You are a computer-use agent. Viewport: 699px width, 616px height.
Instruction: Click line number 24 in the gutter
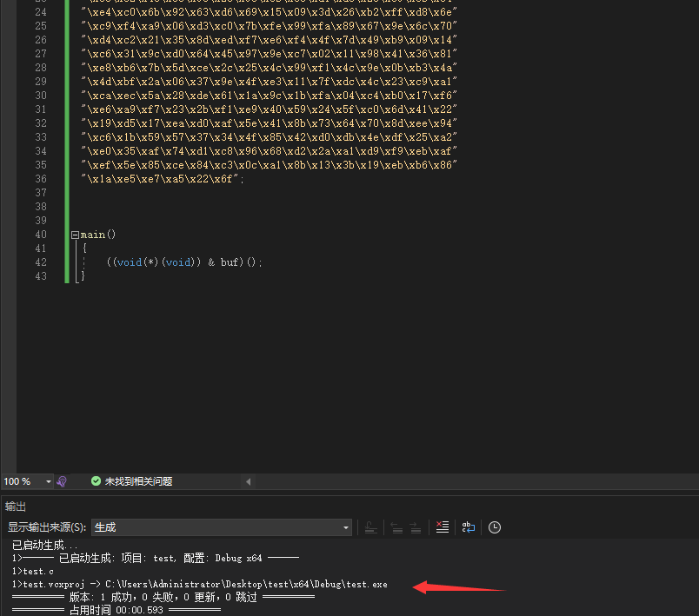point(41,12)
